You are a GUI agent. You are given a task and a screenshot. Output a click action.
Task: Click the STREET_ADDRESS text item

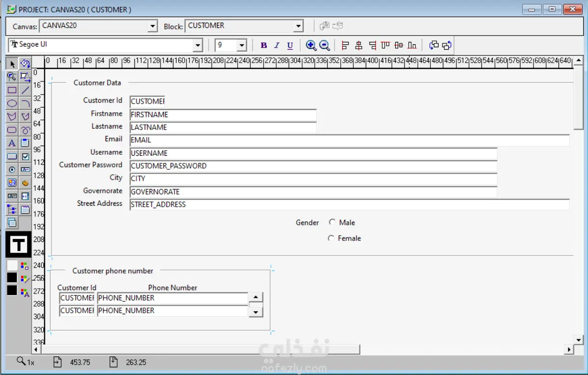click(x=349, y=204)
